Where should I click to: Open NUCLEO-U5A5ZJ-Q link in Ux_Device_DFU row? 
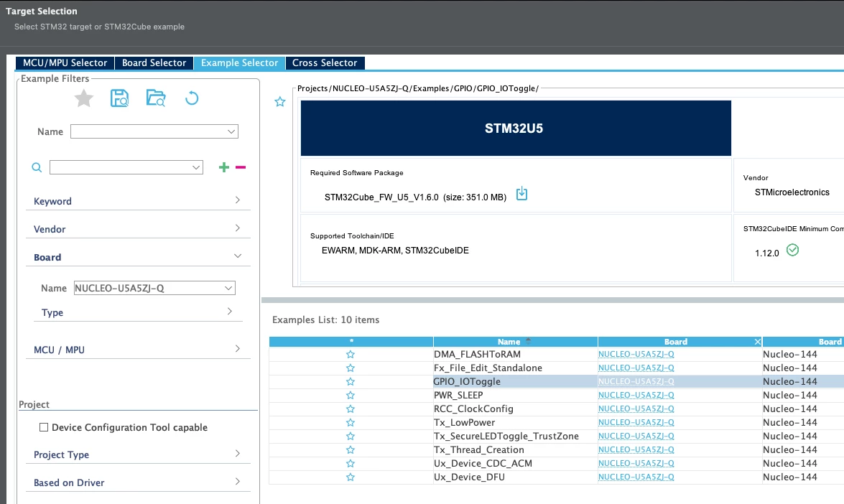(636, 477)
